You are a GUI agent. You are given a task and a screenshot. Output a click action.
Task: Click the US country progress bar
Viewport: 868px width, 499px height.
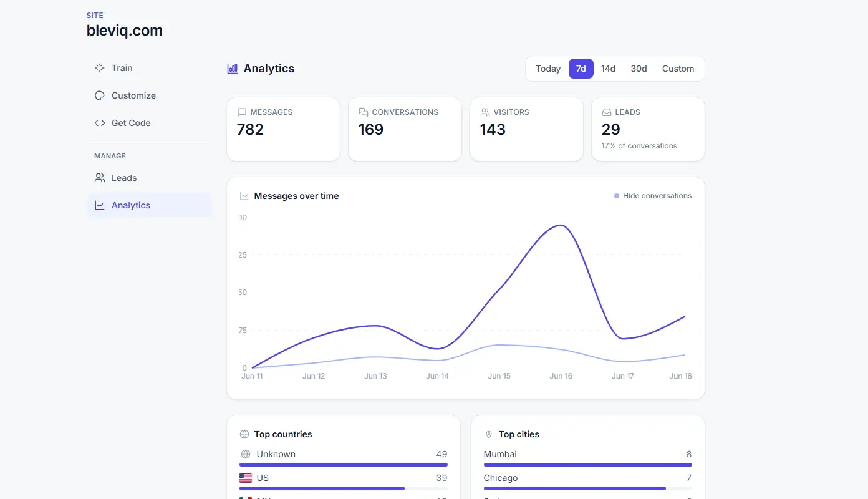[x=344, y=488]
